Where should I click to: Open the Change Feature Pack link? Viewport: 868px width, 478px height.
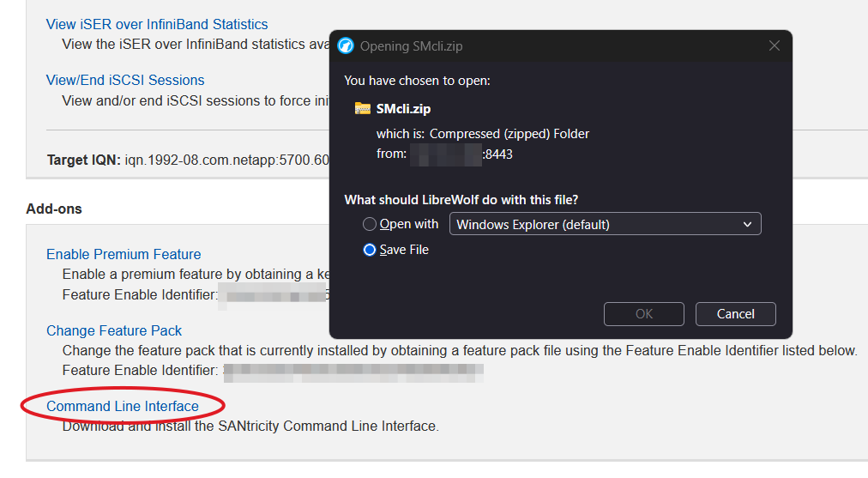click(114, 330)
